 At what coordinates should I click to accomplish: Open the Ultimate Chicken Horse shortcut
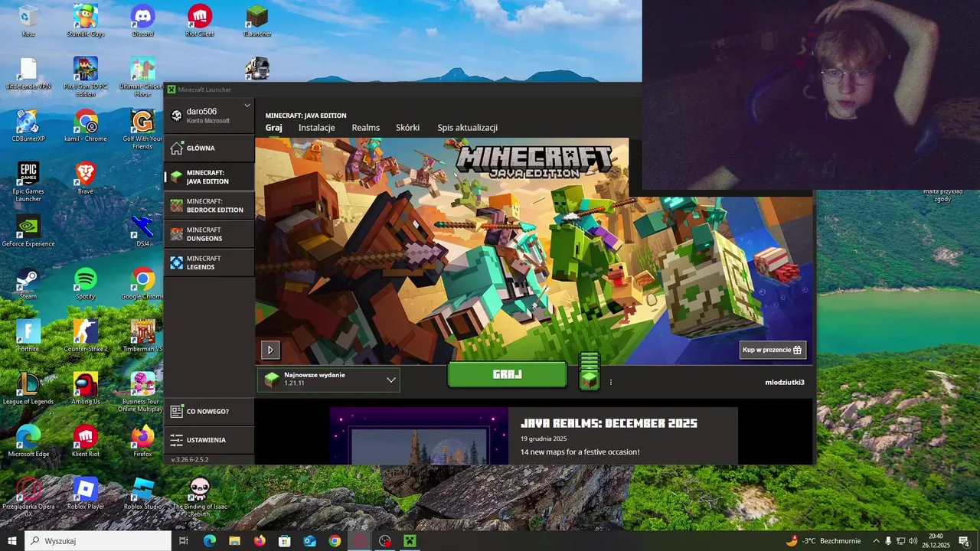click(x=143, y=77)
